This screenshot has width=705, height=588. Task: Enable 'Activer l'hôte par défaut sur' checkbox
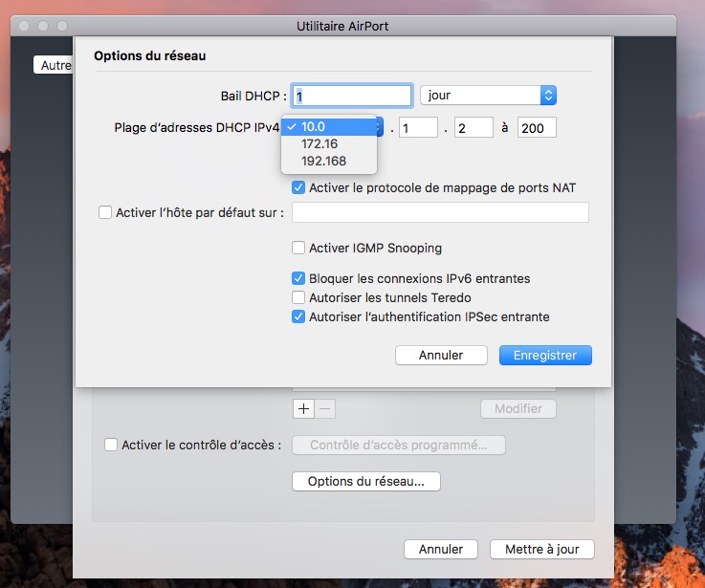pos(105,212)
